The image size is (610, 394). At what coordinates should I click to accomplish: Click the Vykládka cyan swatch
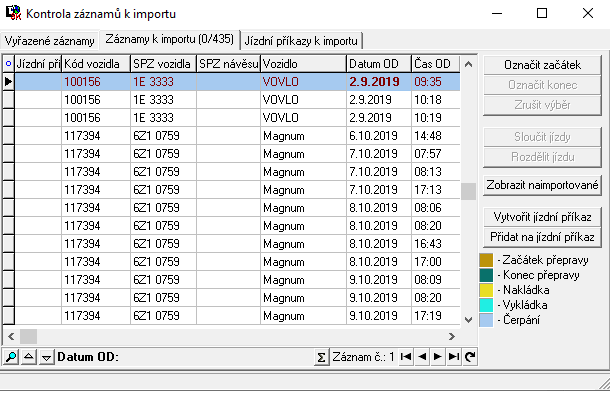pos(486,305)
